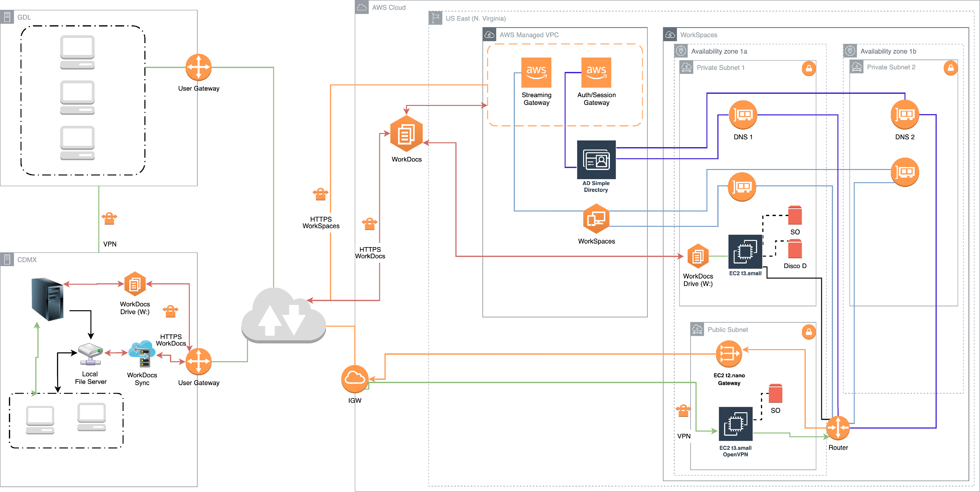Click the gray internet cloud icon
The width and height of the screenshot is (980, 492).
tap(284, 316)
